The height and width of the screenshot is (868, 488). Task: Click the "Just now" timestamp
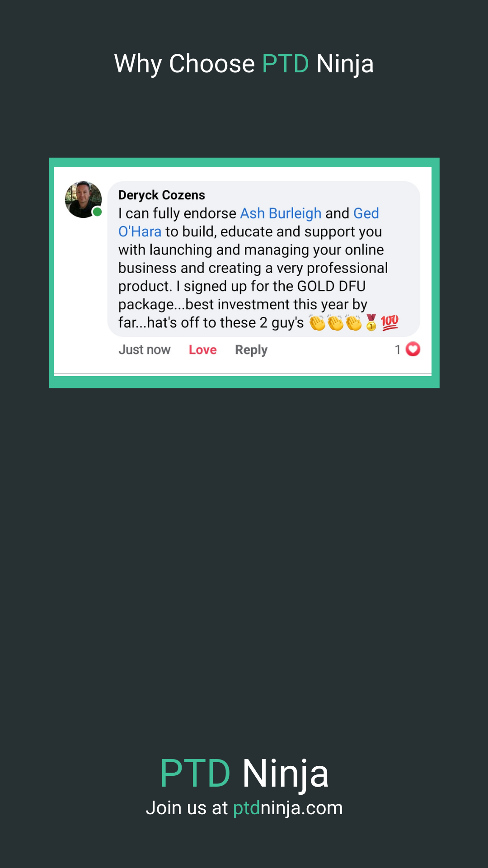point(144,350)
